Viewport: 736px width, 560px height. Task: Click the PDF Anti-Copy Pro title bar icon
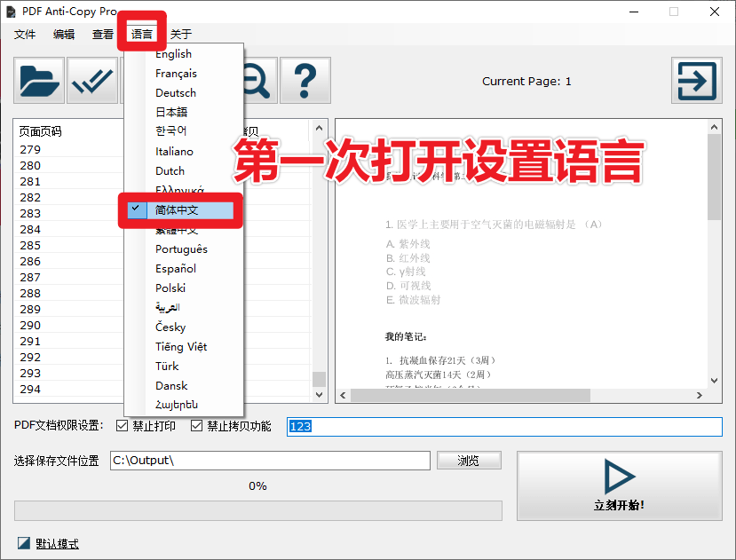12,12
